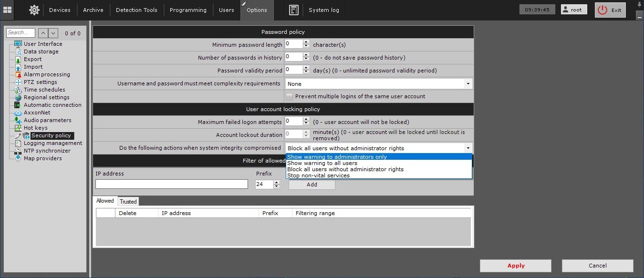Image resolution: width=644 pixels, height=278 pixels.
Task: Click the Apply button
Action: [x=516, y=266]
